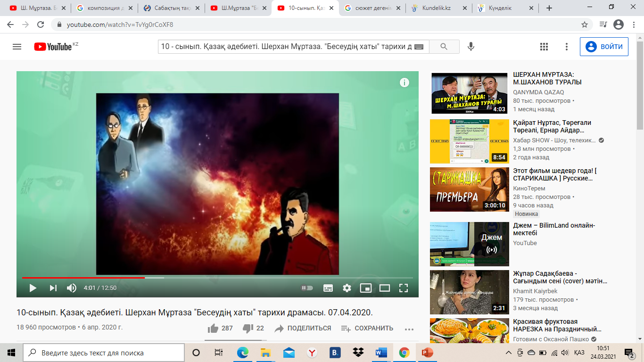Open more actions ellipsis below video

coord(409,329)
